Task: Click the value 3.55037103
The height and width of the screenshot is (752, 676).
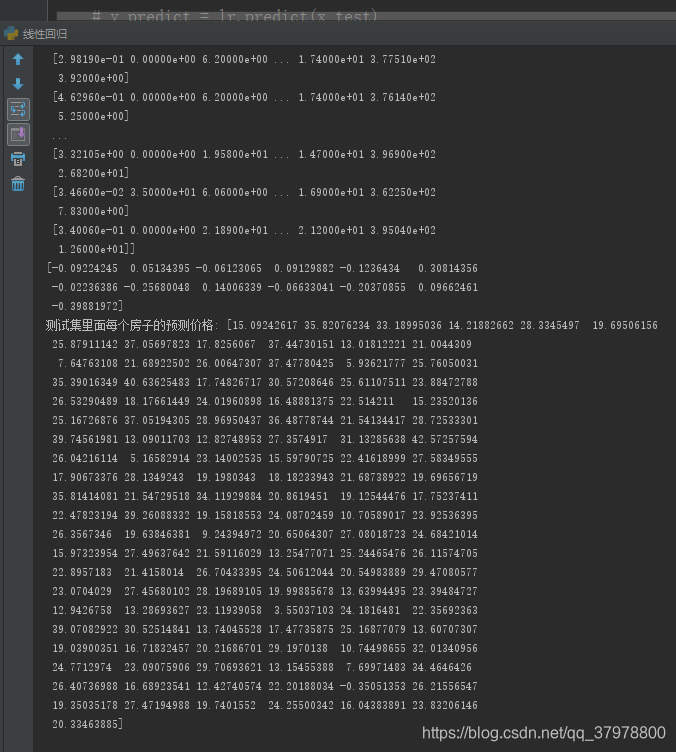Action: (303, 610)
